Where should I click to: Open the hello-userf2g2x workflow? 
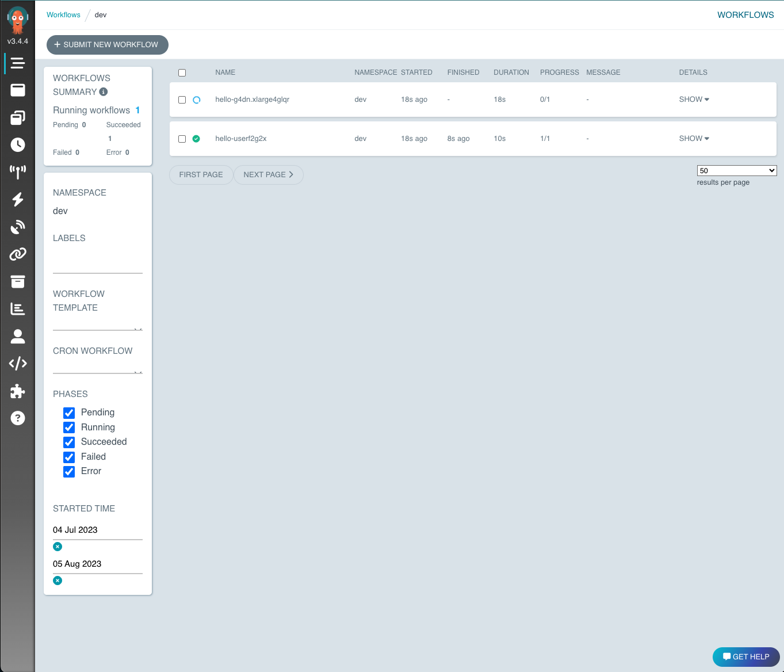(x=240, y=138)
